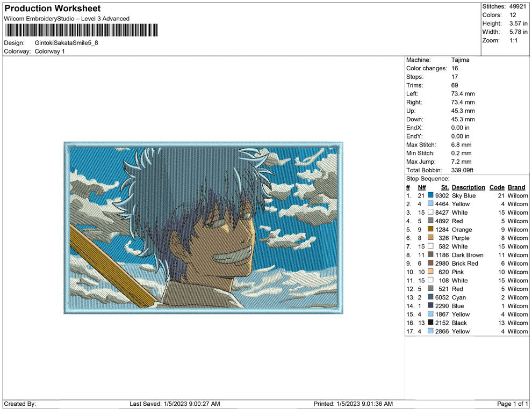Click the Max Stitch value 6.8 mm
Screen dimensions: 532x409
pos(461,145)
